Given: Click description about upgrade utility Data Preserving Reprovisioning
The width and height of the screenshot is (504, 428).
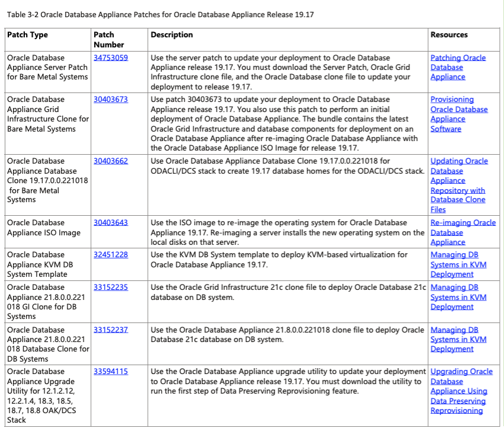Looking at the screenshot, I should click(288, 381).
